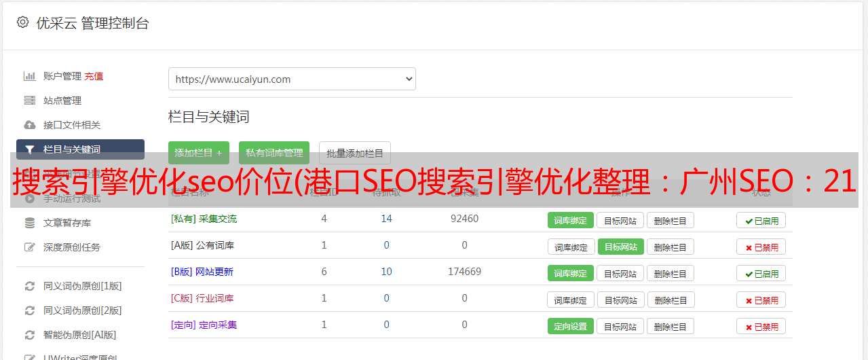This screenshot has width=868, height=360.
Task: Click 词库绑定 for [私有] 采集交流
Action: [571, 220]
